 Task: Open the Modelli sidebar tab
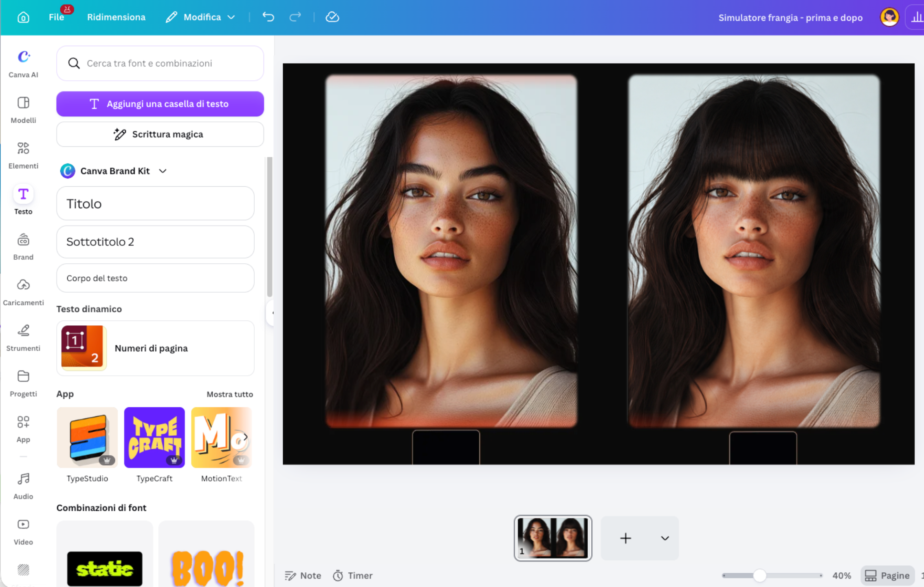[x=23, y=110]
